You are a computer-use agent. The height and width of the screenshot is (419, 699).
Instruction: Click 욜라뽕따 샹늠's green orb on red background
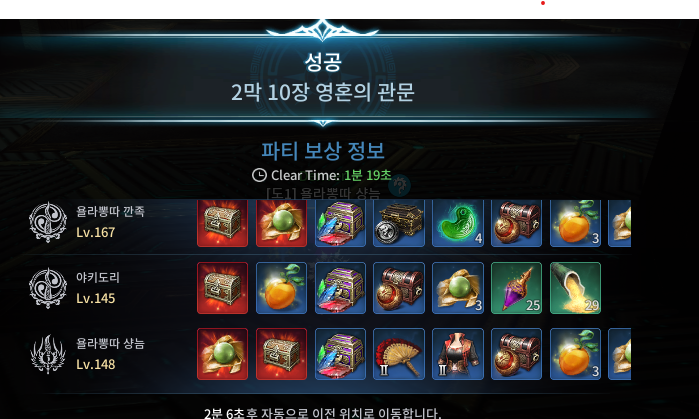(222, 354)
